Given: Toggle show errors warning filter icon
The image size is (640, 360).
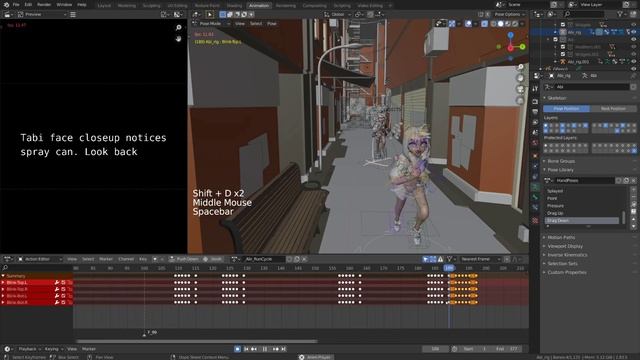Looking at the screenshot, I should (x=440, y=259).
